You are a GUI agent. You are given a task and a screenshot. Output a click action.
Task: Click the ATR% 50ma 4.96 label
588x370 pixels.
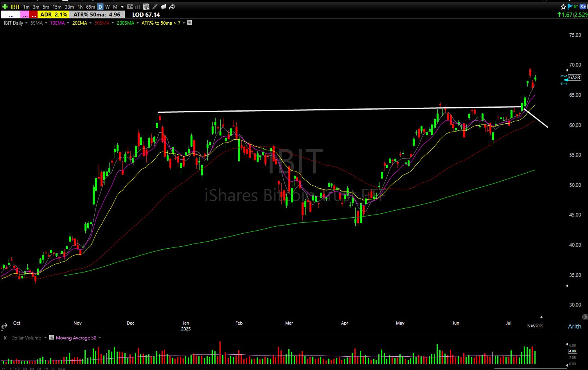[x=97, y=14]
